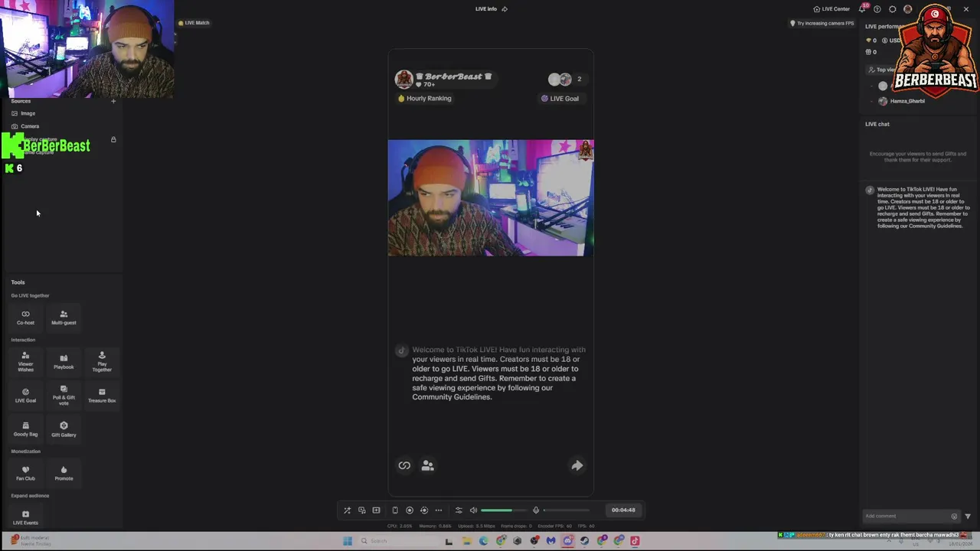Open the settings gear icon
The image size is (980, 551).
click(x=893, y=9)
